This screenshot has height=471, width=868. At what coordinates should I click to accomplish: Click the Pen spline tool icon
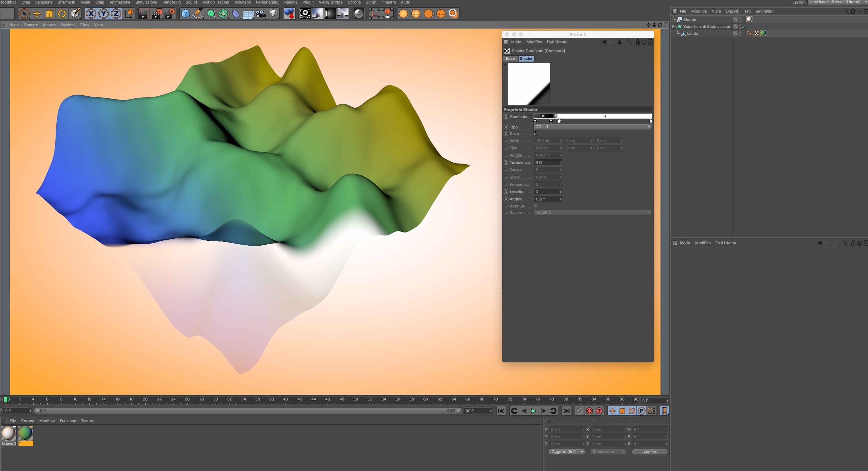tap(198, 14)
